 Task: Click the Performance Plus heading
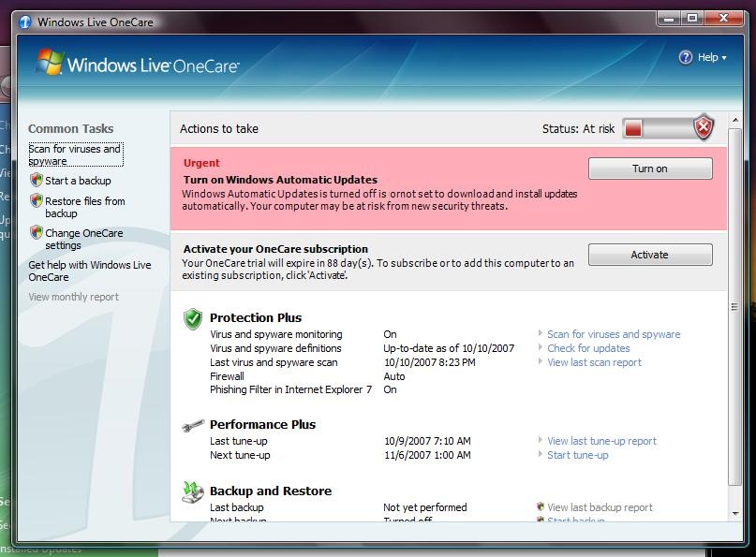(x=262, y=424)
